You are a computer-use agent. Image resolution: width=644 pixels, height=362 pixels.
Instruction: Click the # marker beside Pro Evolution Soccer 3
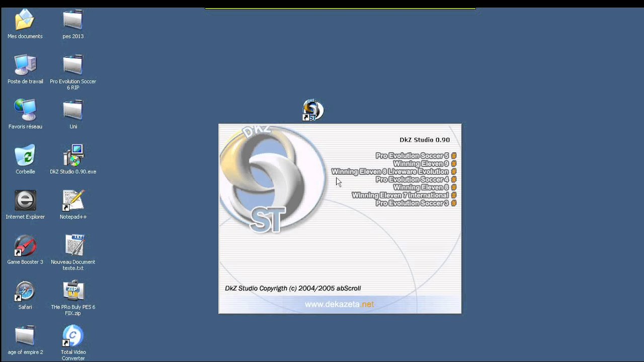[x=454, y=203]
